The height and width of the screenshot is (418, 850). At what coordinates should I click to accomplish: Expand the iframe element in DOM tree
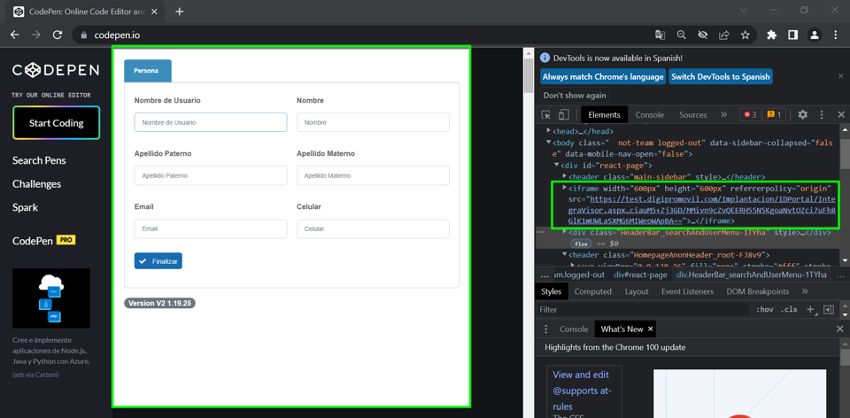coord(564,187)
